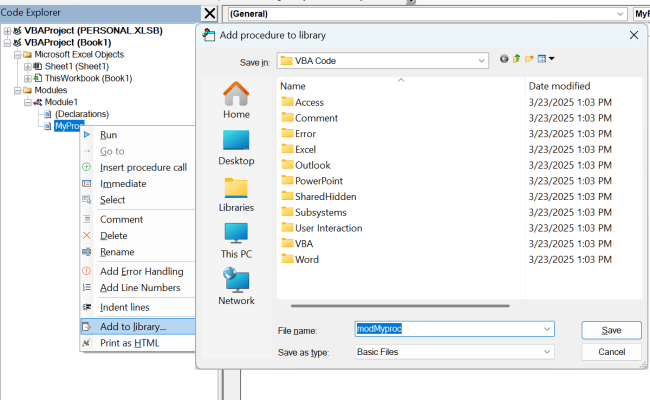Collapse VBAProject (Book1) tree node
650x400 pixels.
click(7, 43)
